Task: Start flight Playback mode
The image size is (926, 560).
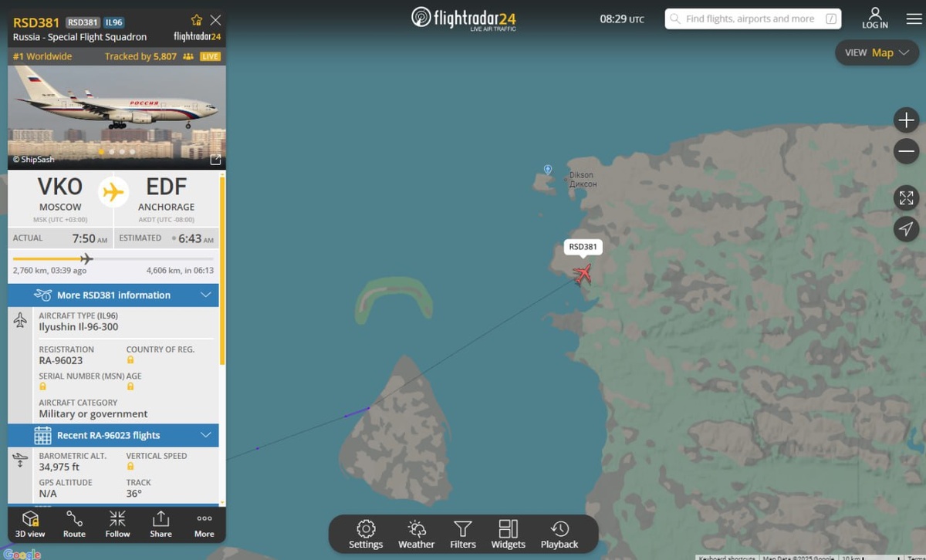Action: click(x=559, y=534)
